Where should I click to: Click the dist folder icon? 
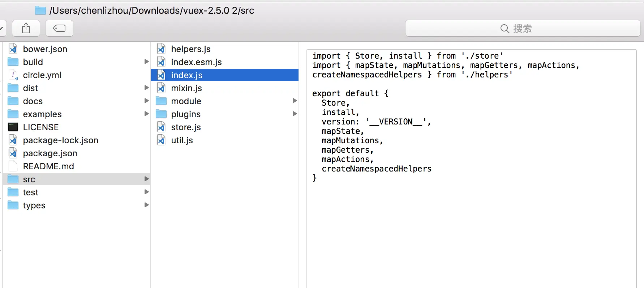(x=13, y=88)
